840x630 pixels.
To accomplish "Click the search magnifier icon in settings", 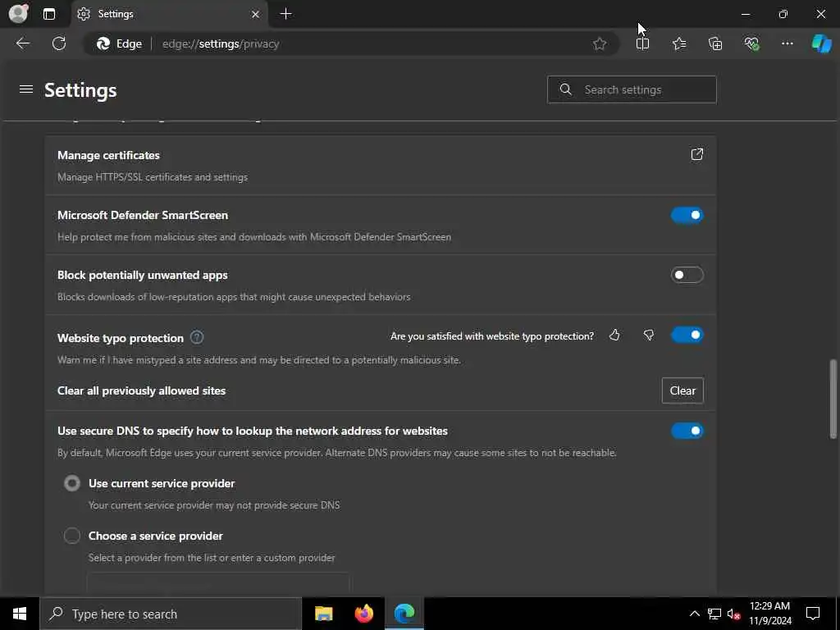I will coord(566,89).
